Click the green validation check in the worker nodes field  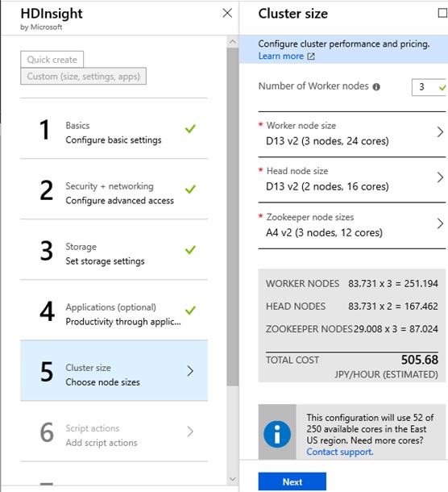point(442,87)
